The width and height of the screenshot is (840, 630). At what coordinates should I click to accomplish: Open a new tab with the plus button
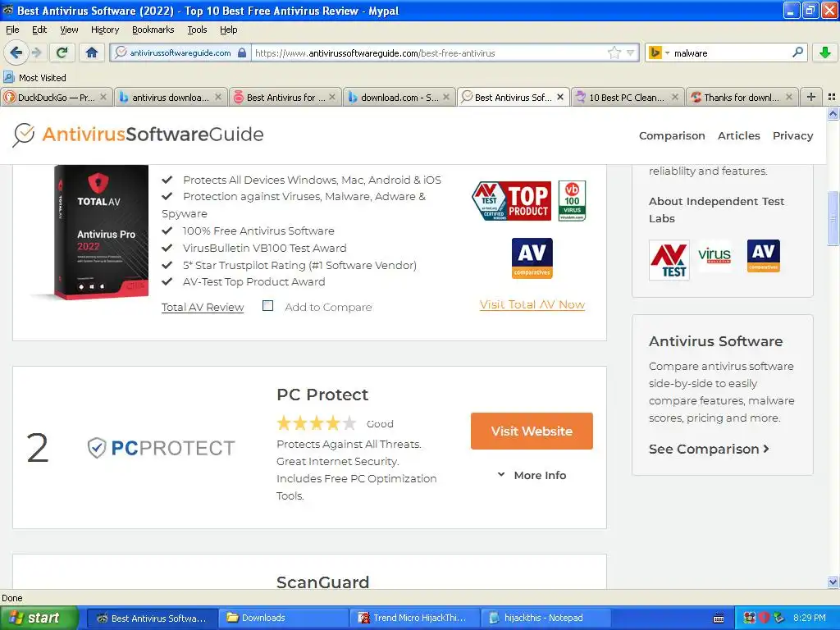[x=811, y=97]
